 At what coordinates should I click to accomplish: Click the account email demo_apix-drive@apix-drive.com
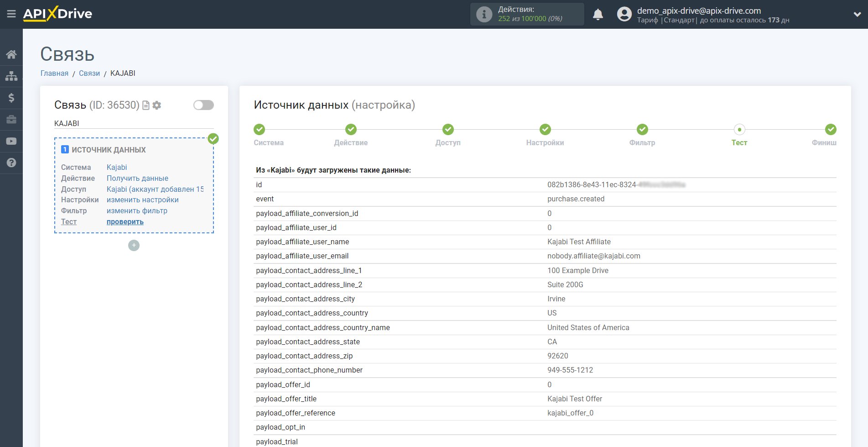coord(699,11)
